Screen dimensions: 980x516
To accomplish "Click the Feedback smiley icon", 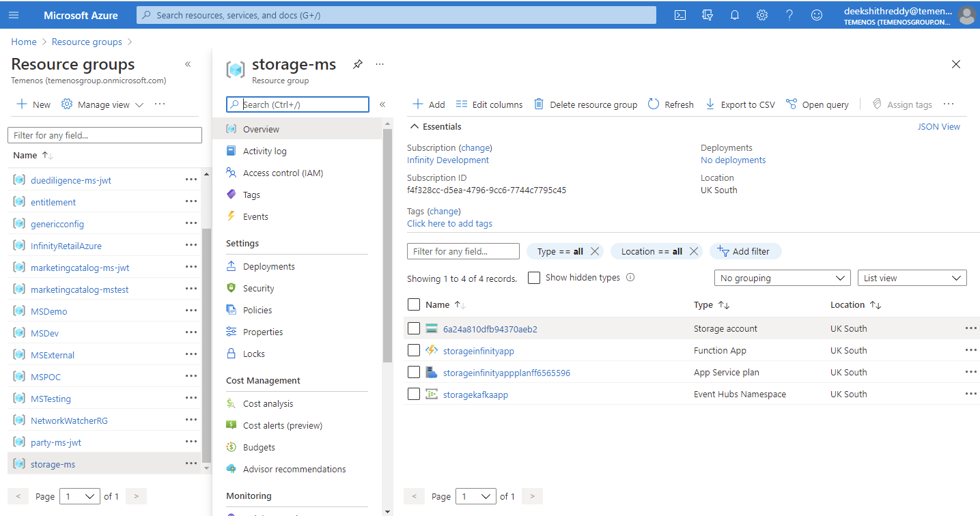I will click(817, 15).
